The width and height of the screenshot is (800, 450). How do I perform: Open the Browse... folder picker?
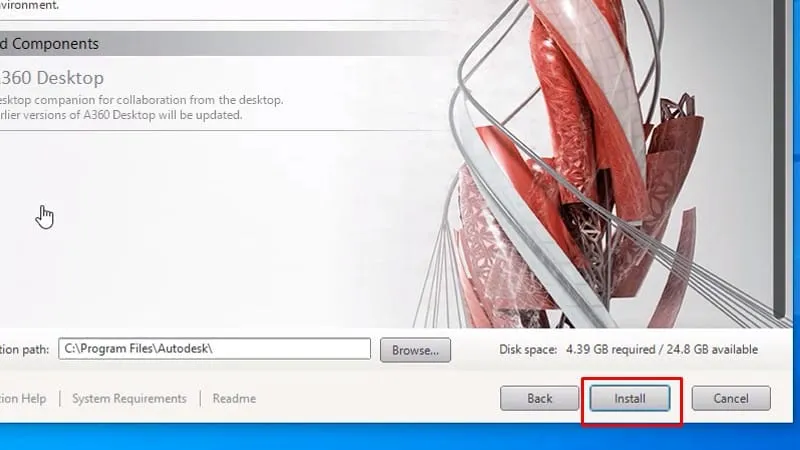pos(415,350)
